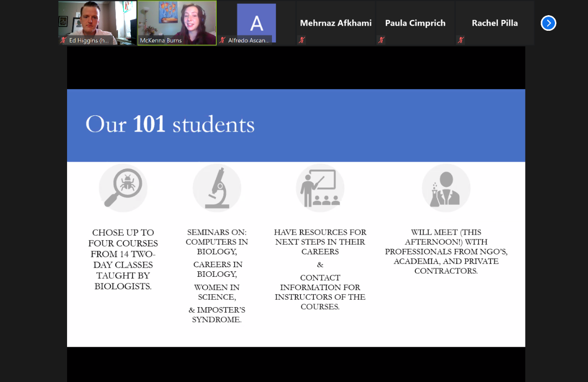The width and height of the screenshot is (588, 382).
Task: Click muted mic icon on Mehrnaz Afkhami tile
Action: click(x=302, y=40)
